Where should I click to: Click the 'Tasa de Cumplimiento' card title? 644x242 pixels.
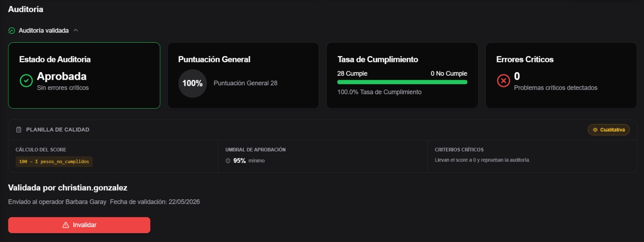(378, 60)
